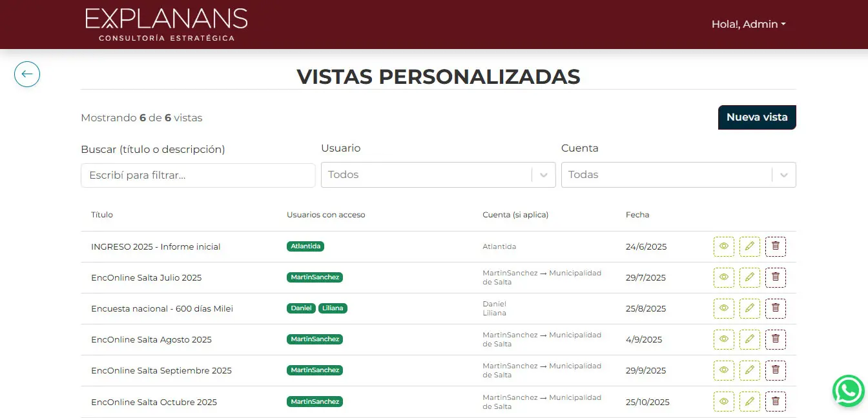Screen dimensions: 868x418
Task: Delete EncOnline Salta Octubre 2025 with trash
Action: pyautogui.click(x=776, y=401)
